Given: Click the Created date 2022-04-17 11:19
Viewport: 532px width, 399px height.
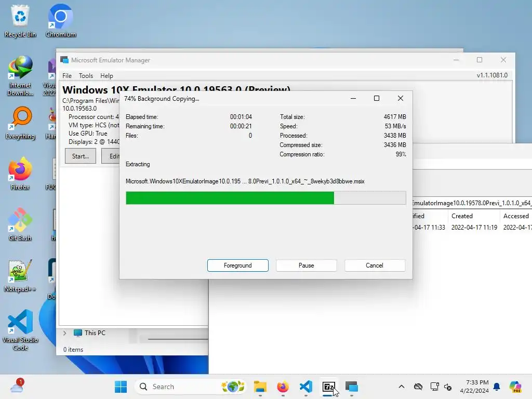Looking at the screenshot, I should [x=474, y=228].
